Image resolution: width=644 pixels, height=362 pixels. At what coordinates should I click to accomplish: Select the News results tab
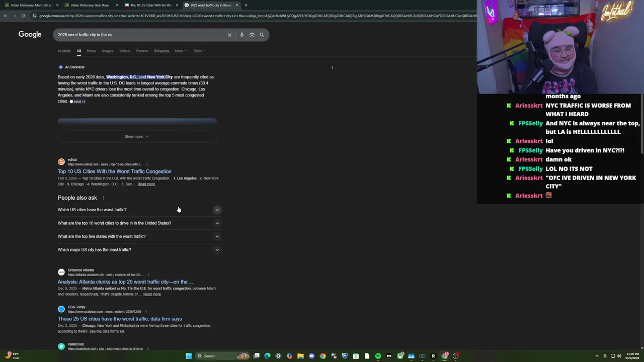coord(91,51)
